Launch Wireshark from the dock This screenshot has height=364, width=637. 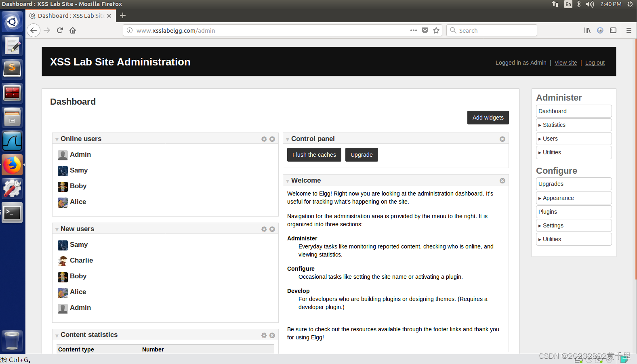coord(12,141)
